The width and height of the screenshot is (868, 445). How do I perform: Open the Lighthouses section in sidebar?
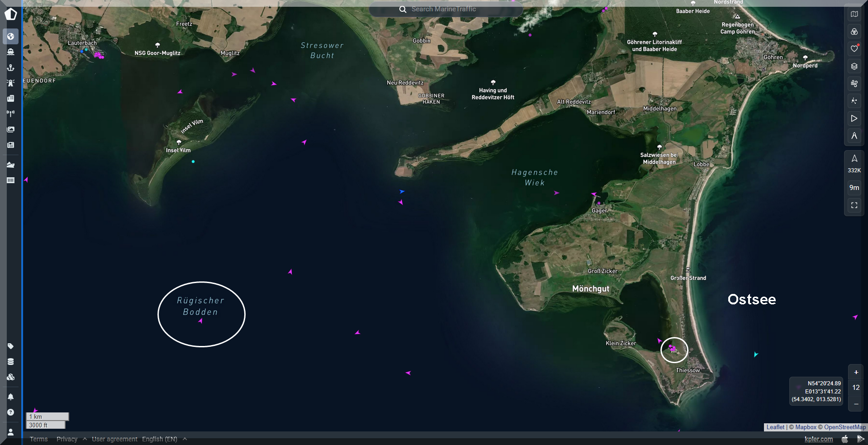tap(11, 83)
